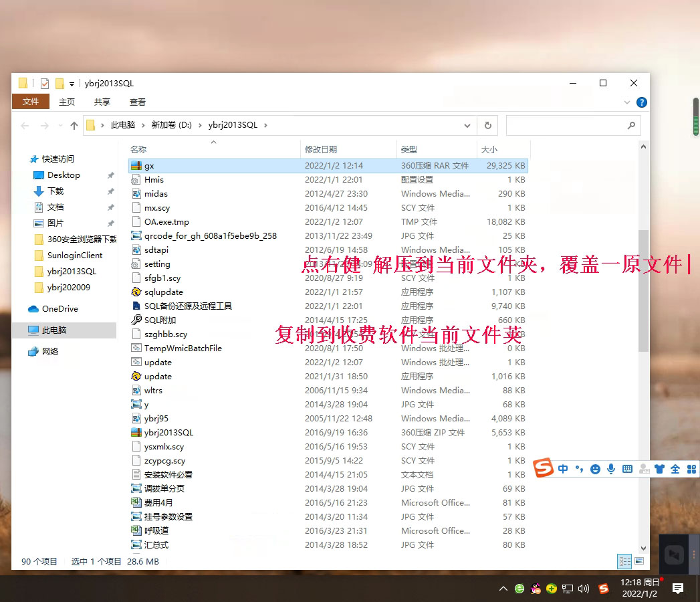Open the Windows notification center
Viewport: 700px width, 602px height.
[x=677, y=589]
